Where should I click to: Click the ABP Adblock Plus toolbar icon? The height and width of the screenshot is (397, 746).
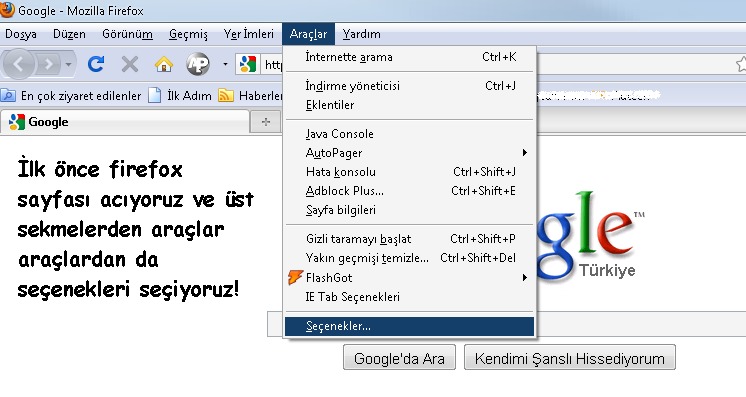pos(198,64)
